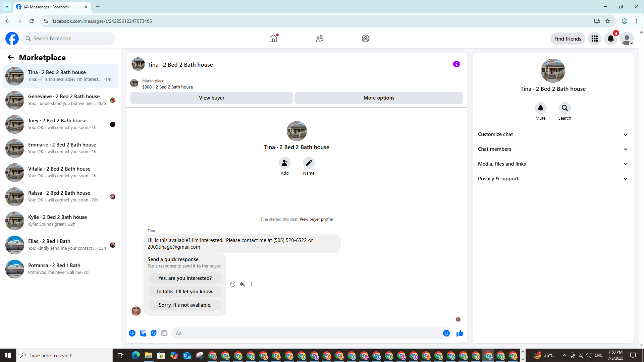
Task: Mute this chat with the bell icon
Action: pyautogui.click(x=540, y=108)
